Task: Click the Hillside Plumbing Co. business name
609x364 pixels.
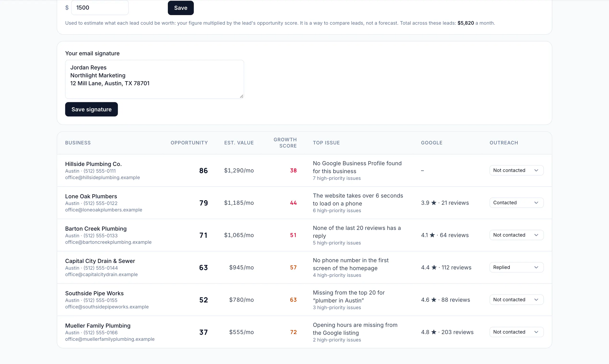Action: pos(93,164)
